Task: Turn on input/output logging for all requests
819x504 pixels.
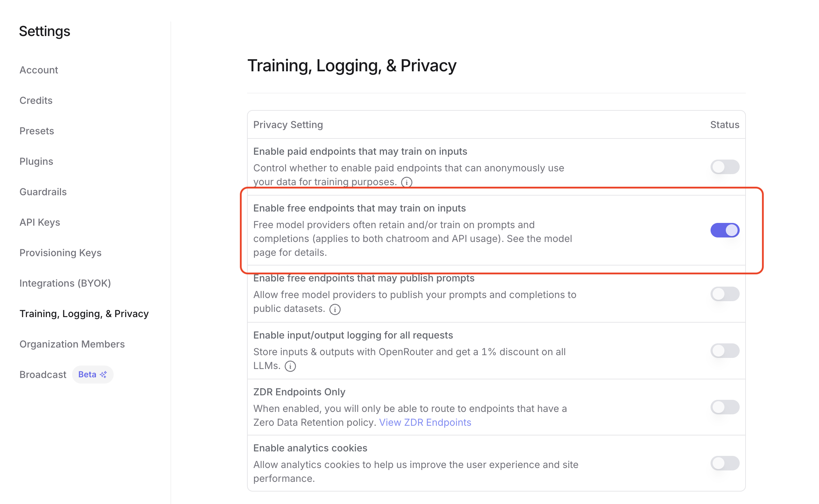Action: (725, 351)
